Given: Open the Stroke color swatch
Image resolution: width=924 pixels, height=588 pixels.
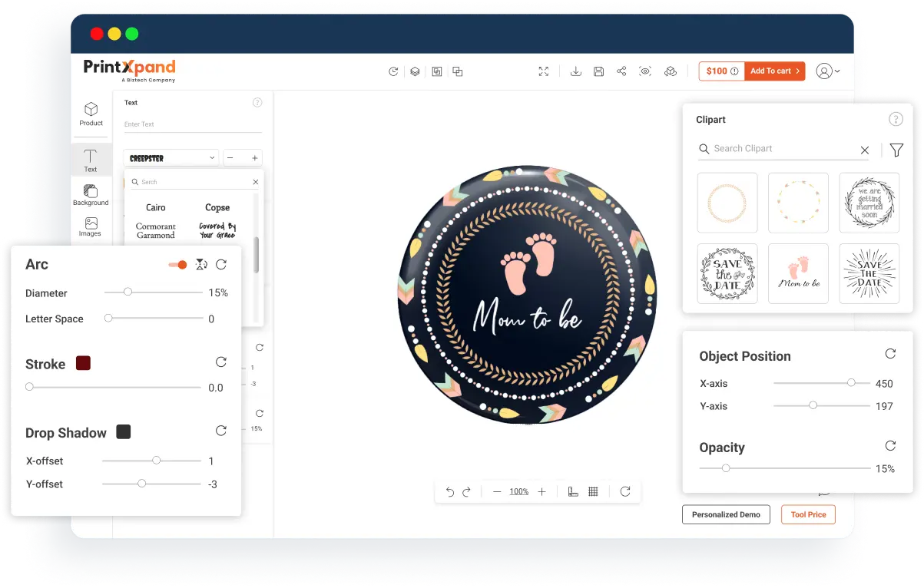Looking at the screenshot, I should coord(84,363).
